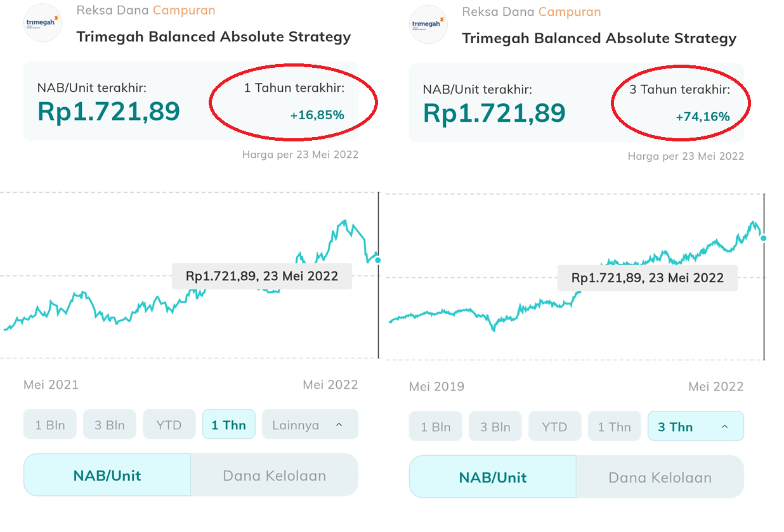Image resolution: width=784 pixels, height=532 pixels.
Task: Click the chart end-point dot in left chart
Action: point(378,260)
